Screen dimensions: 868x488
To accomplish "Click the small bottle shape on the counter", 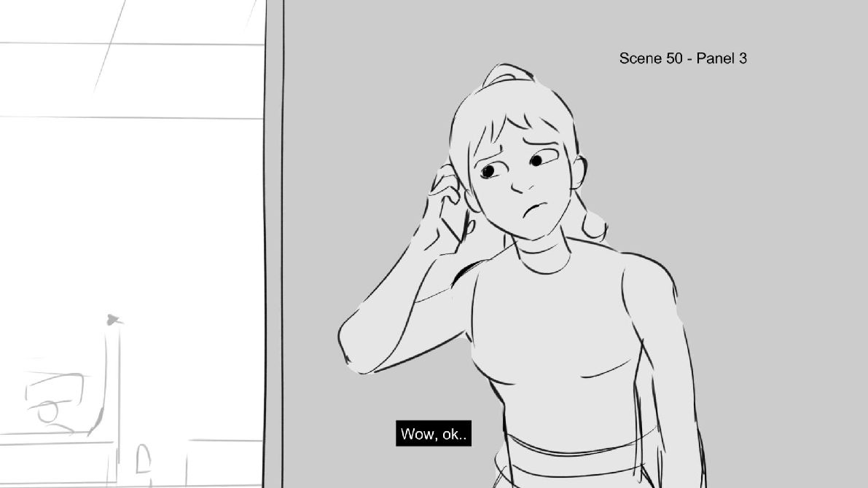I will click(x=143, y=459).
